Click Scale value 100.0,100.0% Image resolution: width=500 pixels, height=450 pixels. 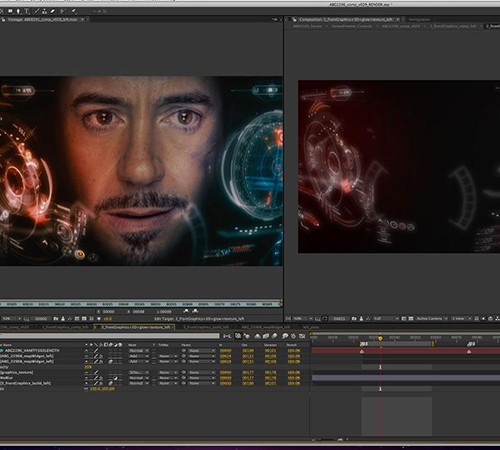pyautogui.click(x=102, y=389)
